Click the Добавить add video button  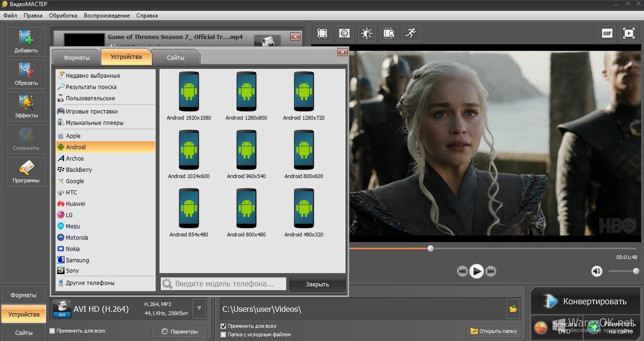click(26, 42)
